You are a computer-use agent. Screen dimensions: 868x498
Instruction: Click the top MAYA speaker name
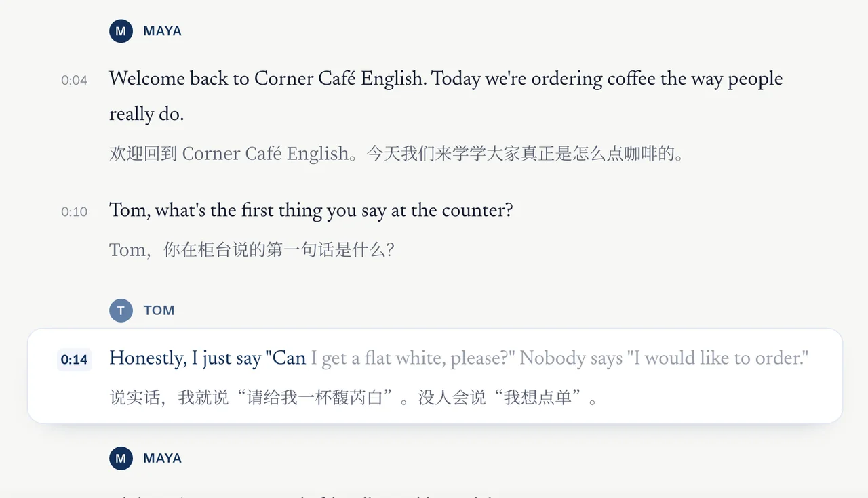coord(162,31)
